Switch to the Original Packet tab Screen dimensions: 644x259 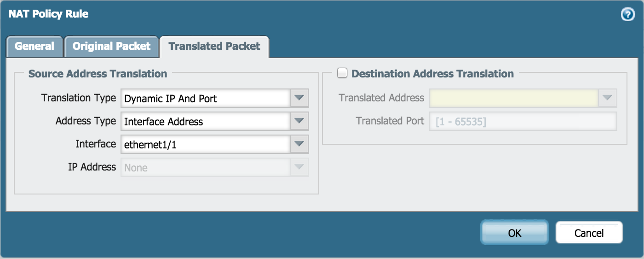111,47
